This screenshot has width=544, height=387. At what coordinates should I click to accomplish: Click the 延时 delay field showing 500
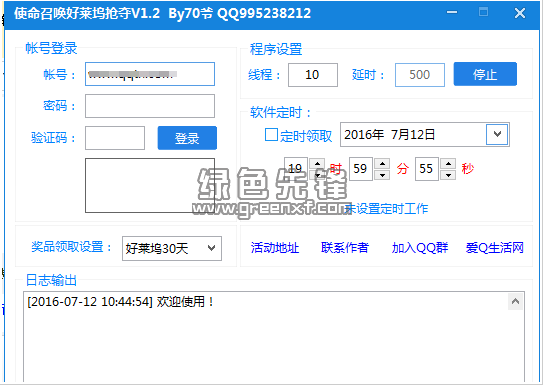pos(420,75)
